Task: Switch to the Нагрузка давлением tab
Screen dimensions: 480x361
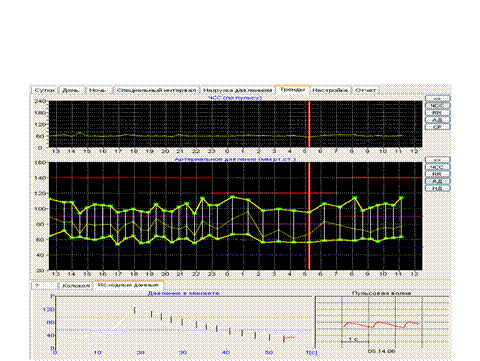Action: pyautogui.click(x=237, y=91)
